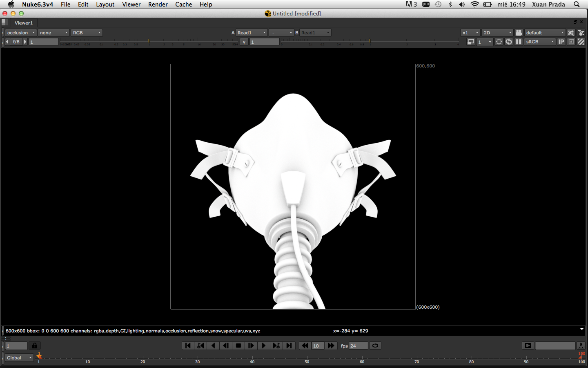Step back one frame
Screen dimensions: 588x368
pos(226,346)
